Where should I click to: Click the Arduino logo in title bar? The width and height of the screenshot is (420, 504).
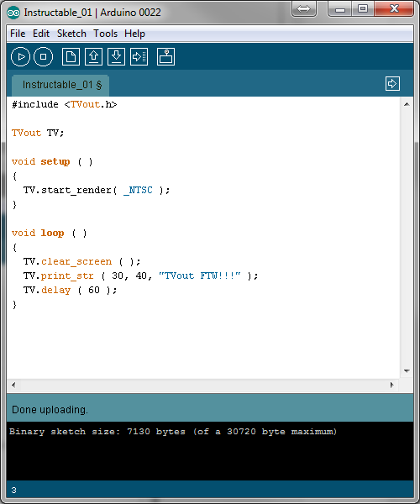pyautogui.click(x=13, y=13)
